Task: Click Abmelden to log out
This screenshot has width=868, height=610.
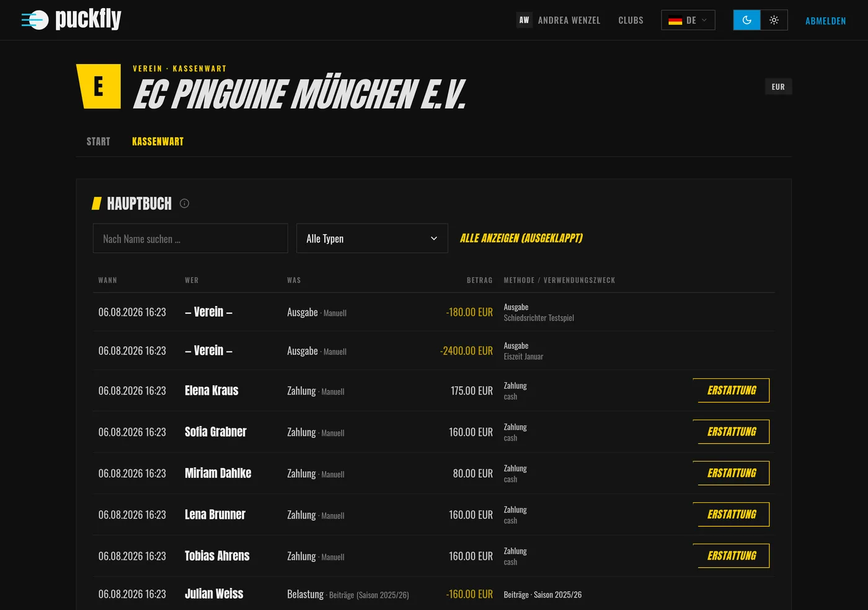Action: pyautogui.click(x=825, y=20)
